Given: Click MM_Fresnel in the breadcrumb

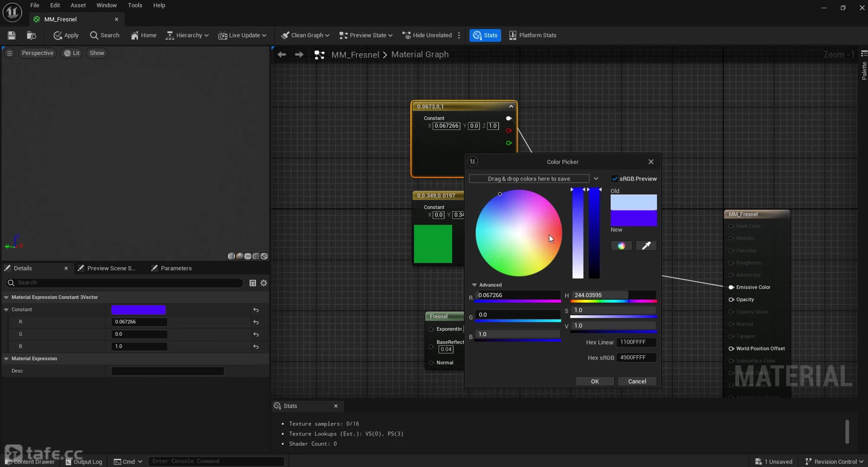Looking at the screenshot, I should pos(355,55).
